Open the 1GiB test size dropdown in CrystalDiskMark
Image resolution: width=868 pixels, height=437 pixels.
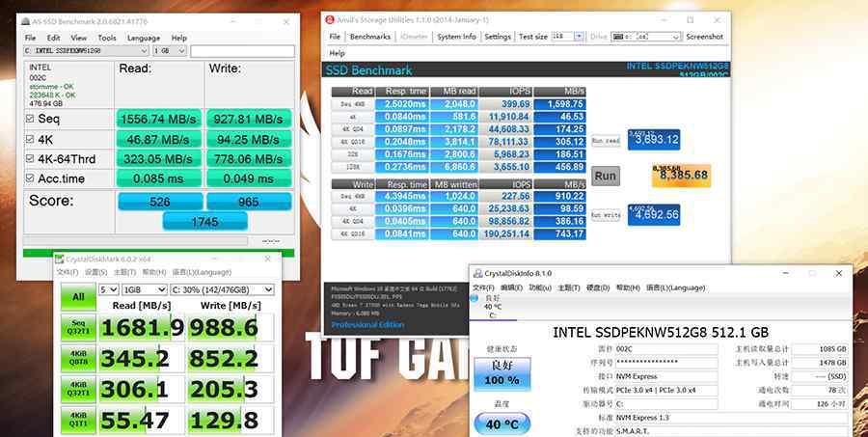click(145, 289)
